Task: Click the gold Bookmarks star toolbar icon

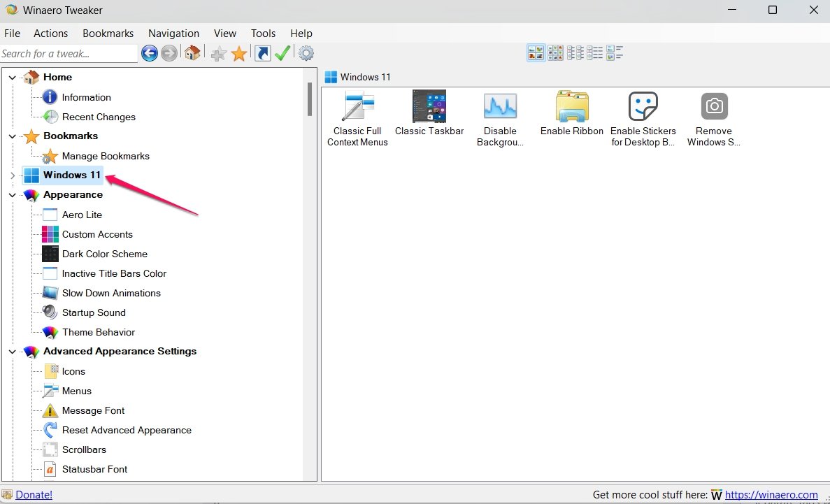Action: [238, 53]
